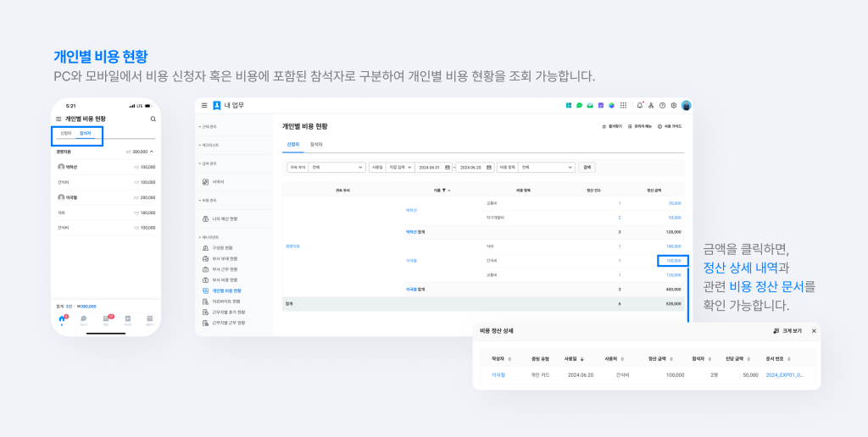The width and height of the screenshot is (868, 437).
Task: Open the 관리자 메뉴 link
Action: coord(639,127)
